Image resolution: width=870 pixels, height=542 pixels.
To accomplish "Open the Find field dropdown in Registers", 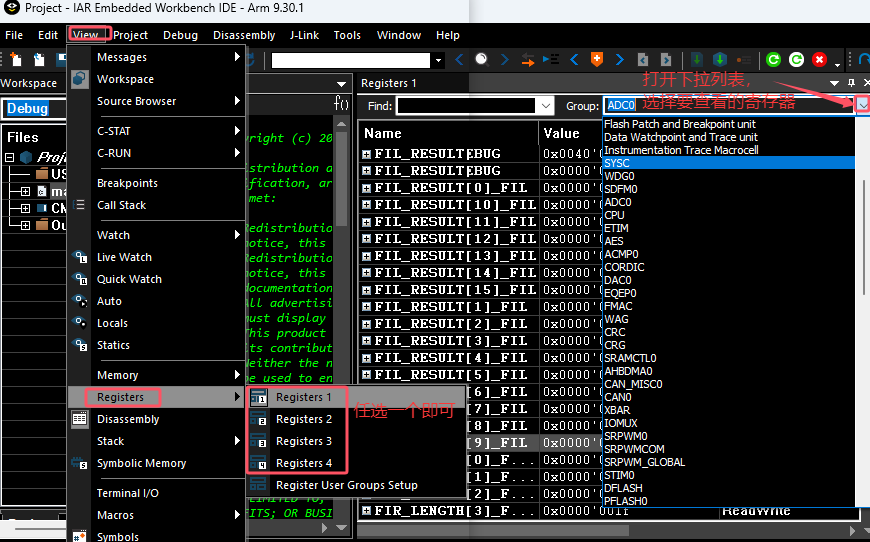I will [546, 105].
